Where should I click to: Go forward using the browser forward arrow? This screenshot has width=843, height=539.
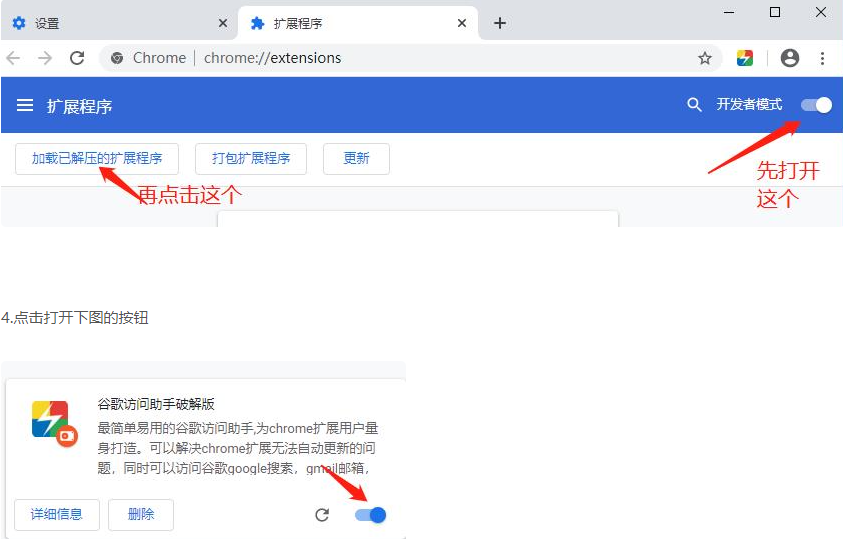coord(45,58)
